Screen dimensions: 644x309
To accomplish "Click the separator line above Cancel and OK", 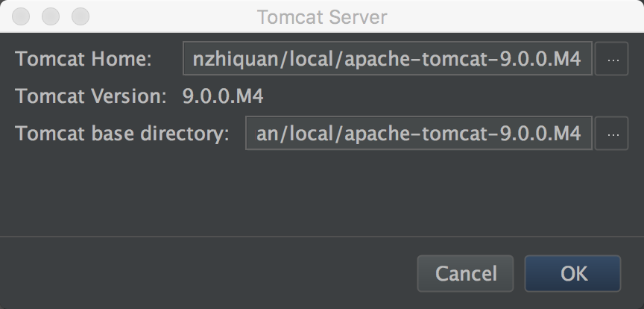I will (x=321, y=237).
